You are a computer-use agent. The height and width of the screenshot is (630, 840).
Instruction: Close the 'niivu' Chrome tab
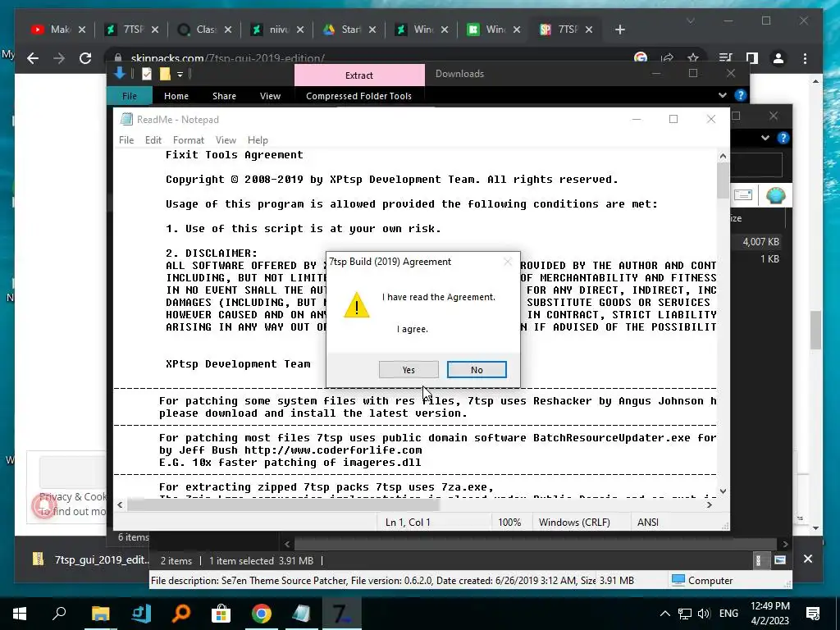300,30
